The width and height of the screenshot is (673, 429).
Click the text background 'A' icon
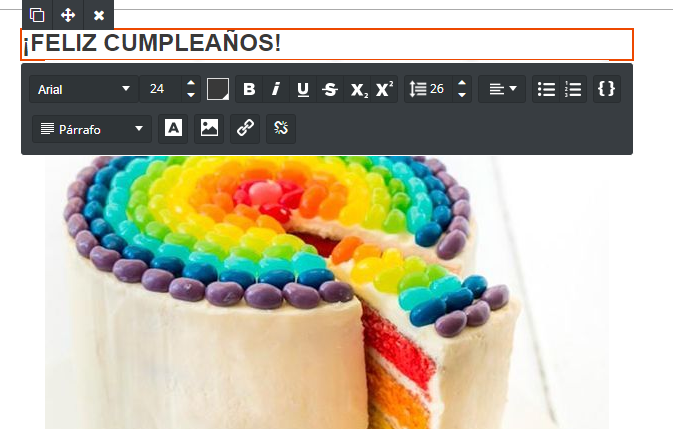[x=173, y=128]
